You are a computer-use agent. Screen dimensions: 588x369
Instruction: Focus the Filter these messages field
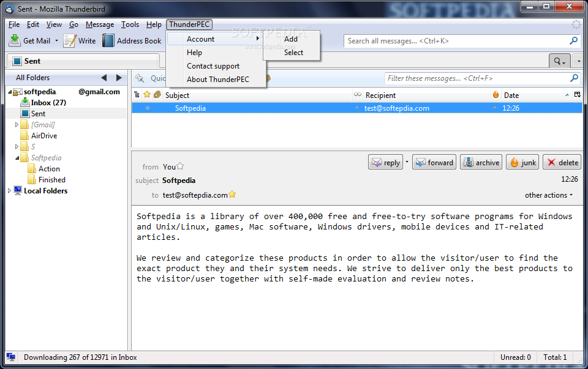[x=477, y=78]
